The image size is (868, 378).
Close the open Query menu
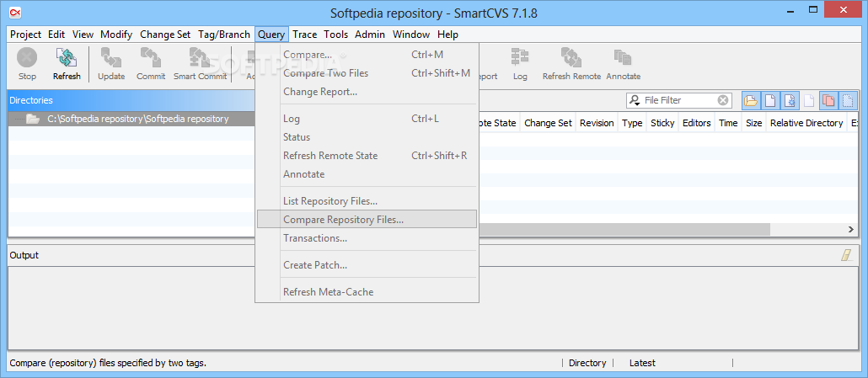click(271, 35)
